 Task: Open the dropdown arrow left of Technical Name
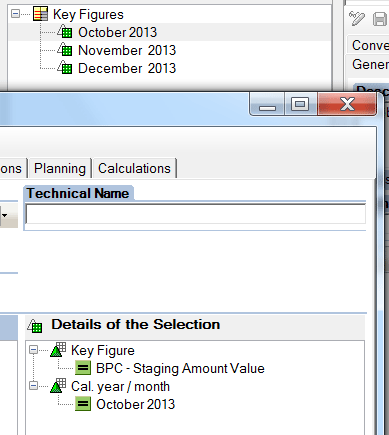coord(5,215)
